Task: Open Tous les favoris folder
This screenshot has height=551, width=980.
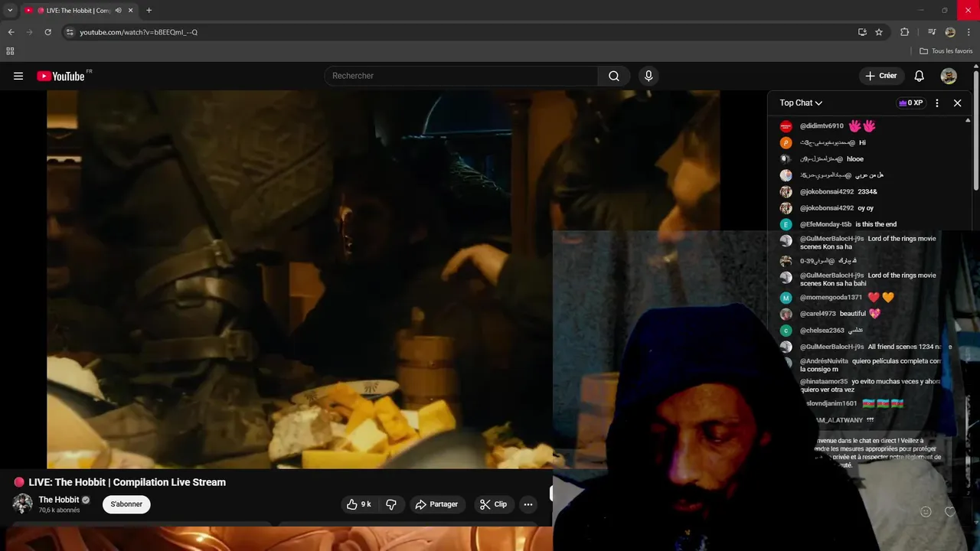Action: pyautogui.click(x=946, y=51)
